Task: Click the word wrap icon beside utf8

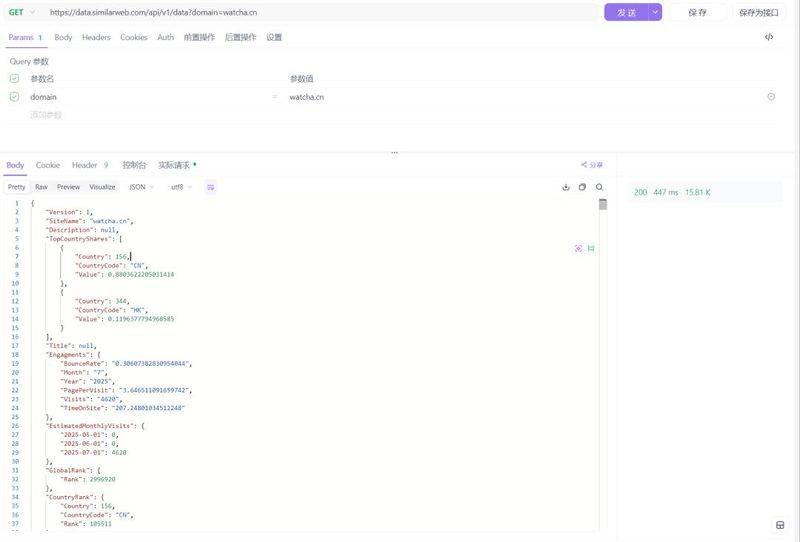Action: tap(211, 187)
